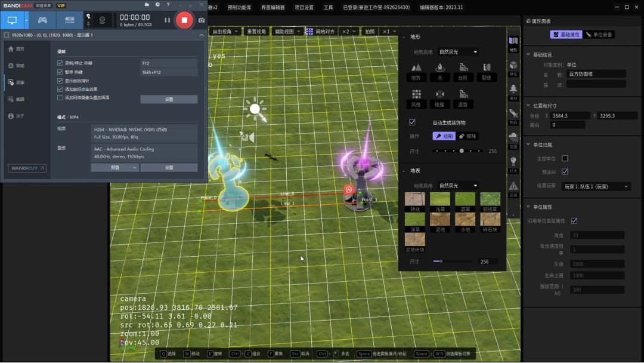Click Bandicam's red stop recording button
The height and width of the screenshot is (363, 644).
[x=184, y=20]
